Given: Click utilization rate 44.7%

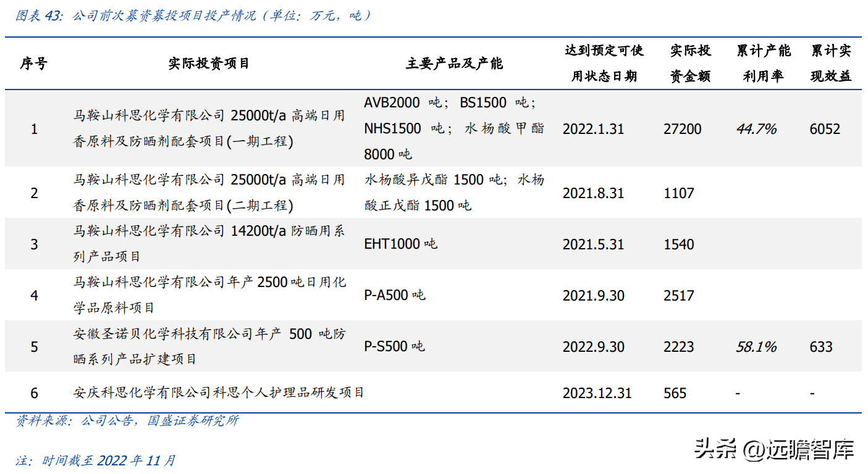Looking at the screenshot, I should point(756,129).
